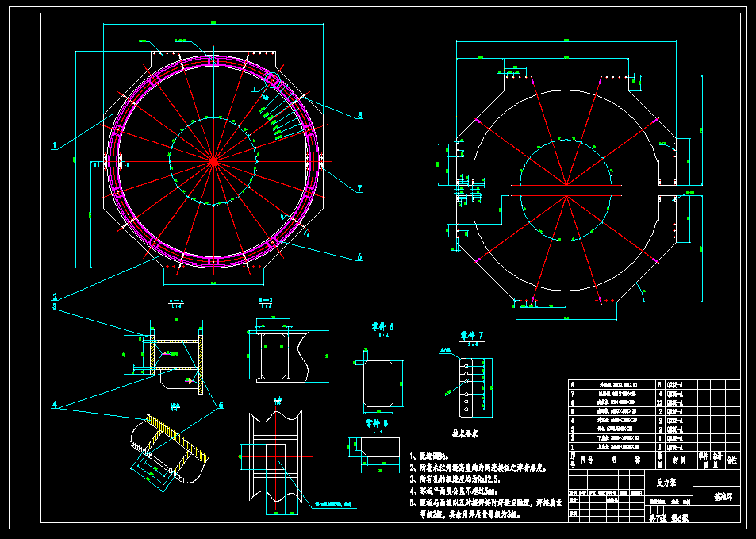
Task: Click the blue detail circle on the magenta ring
Action: coord(272,80)
